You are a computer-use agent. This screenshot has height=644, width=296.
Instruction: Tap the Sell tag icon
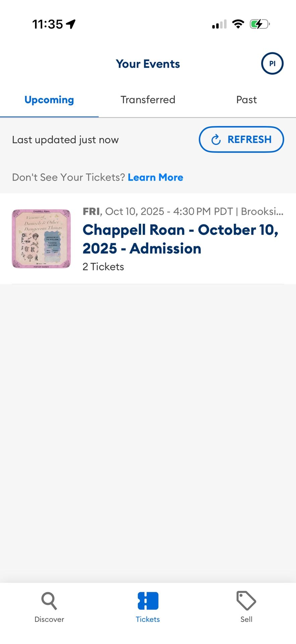click(x=246, y=601)
